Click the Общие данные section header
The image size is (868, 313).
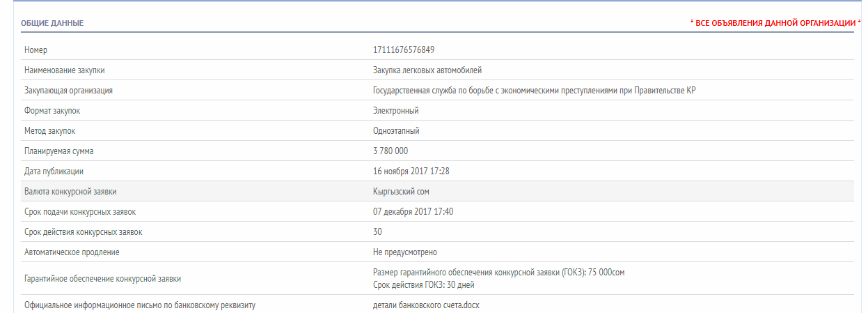[x=52, y=23]
